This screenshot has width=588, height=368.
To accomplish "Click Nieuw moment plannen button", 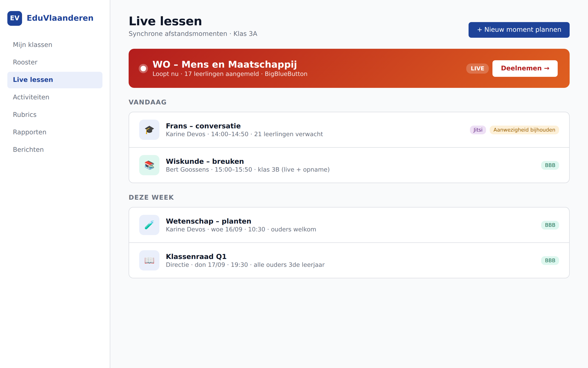I will coord(519,30).
